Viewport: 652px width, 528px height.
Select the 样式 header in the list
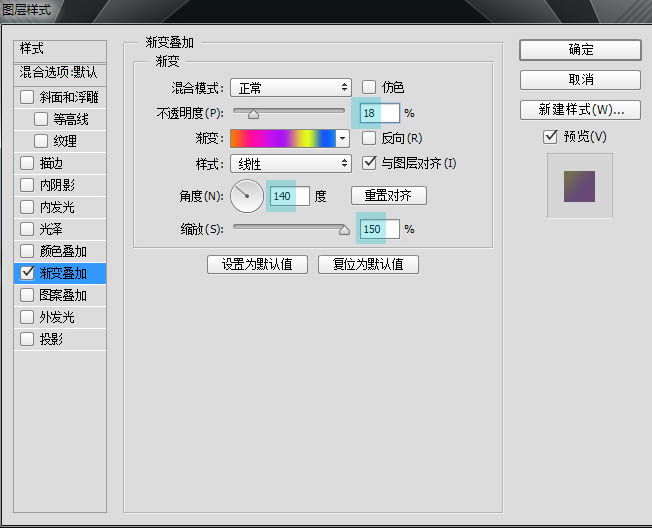[60, 50]
